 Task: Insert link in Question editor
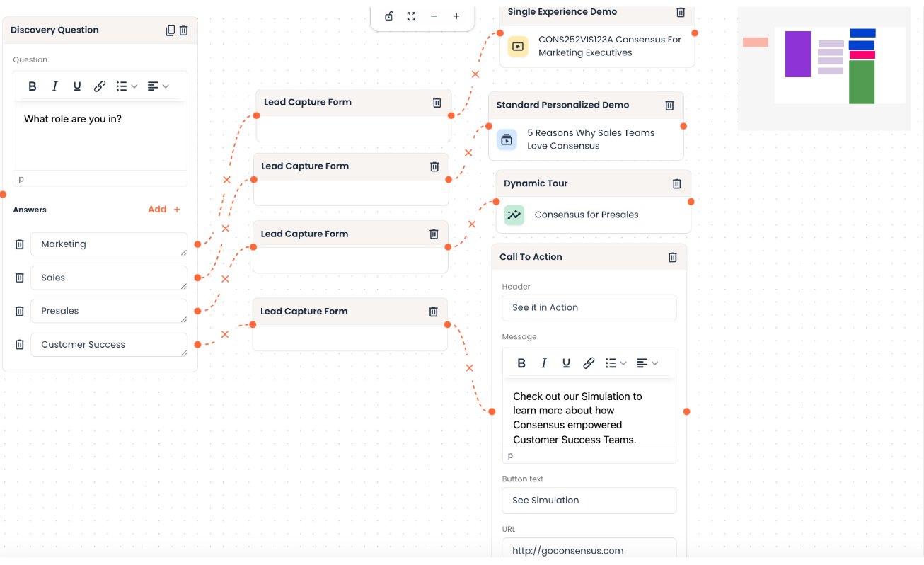[x=100, y=86]
